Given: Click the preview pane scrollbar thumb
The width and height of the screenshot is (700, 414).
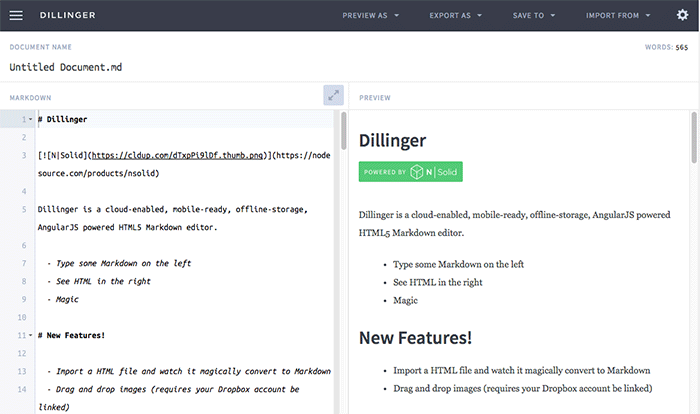Looking at the screenshot, I should pyautogui.click(x=694, y=138).
